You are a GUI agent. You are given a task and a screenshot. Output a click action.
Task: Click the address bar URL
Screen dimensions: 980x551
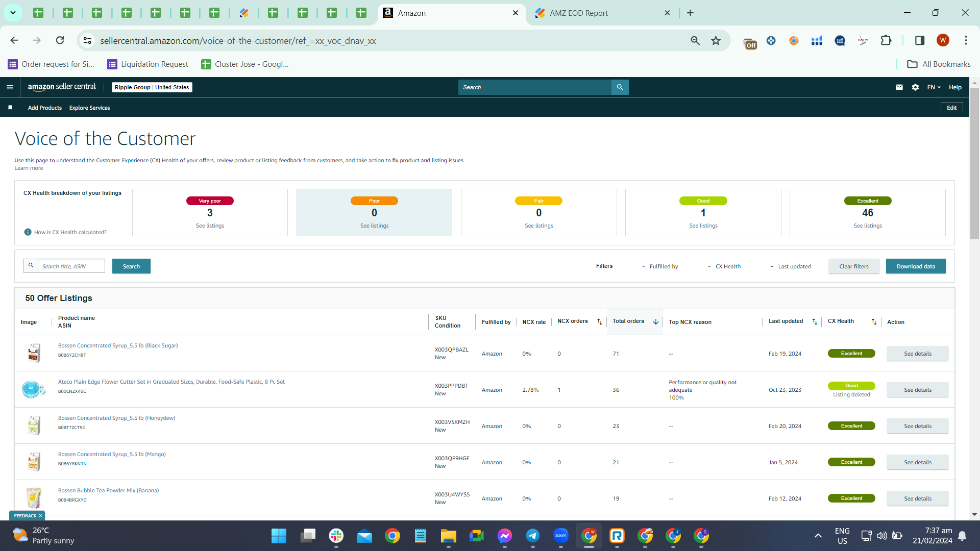click(x=238, y=40)
